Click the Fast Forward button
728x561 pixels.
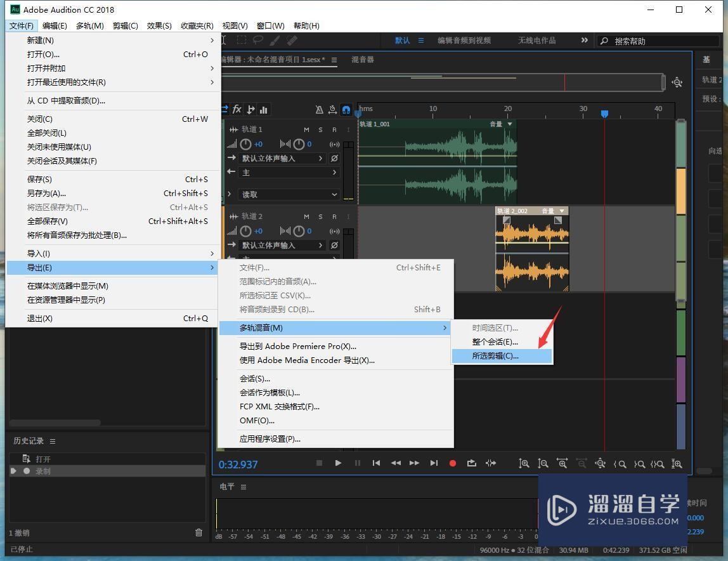point(414,463)
